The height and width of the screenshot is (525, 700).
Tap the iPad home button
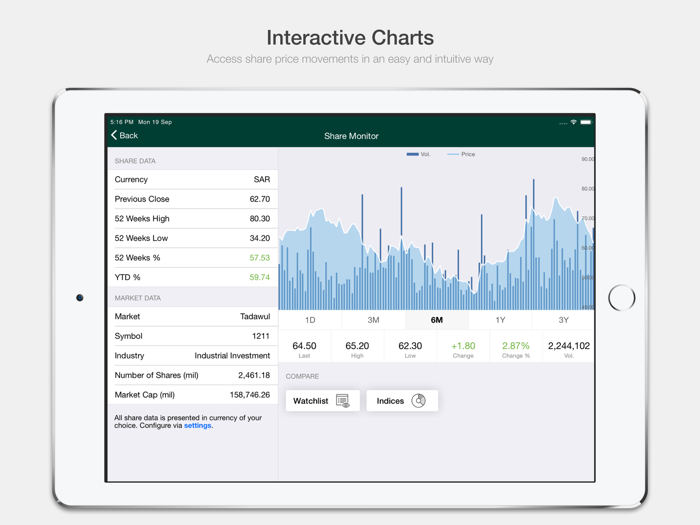tap(621, 298)
